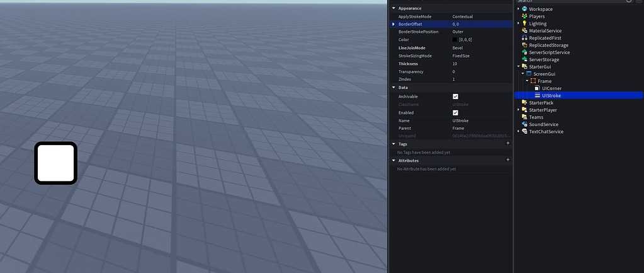The height and width of the screenshot is (273, 644).
Task: Click the Lighting lightbulb icon
Action: [524, 23]
